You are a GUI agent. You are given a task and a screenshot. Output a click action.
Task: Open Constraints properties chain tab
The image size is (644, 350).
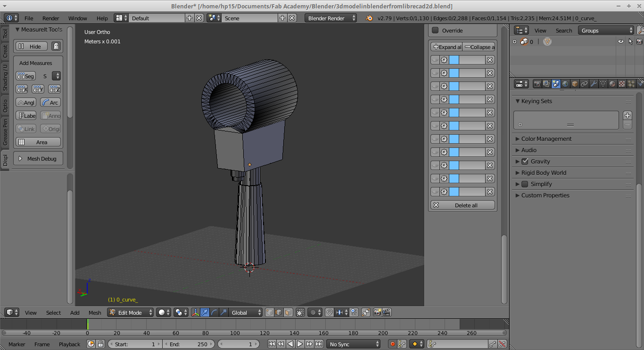click(584, 84)
